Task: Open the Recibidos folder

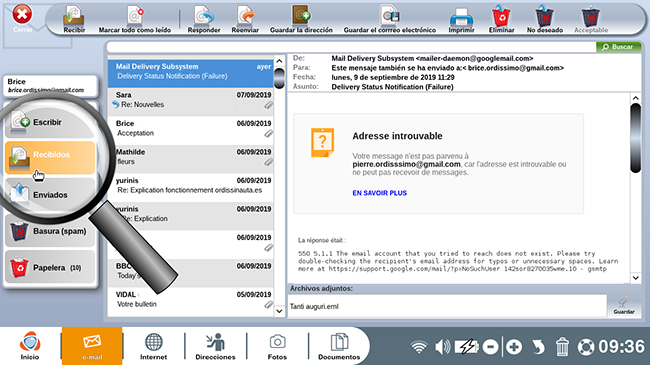Action: tap(50, 158)
